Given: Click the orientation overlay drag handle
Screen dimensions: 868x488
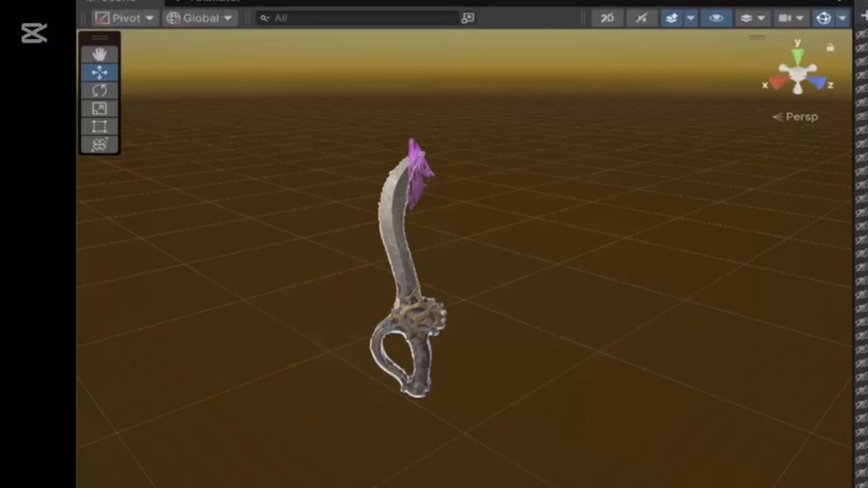Looking at the screenshot, I should [x=757, y=37].
